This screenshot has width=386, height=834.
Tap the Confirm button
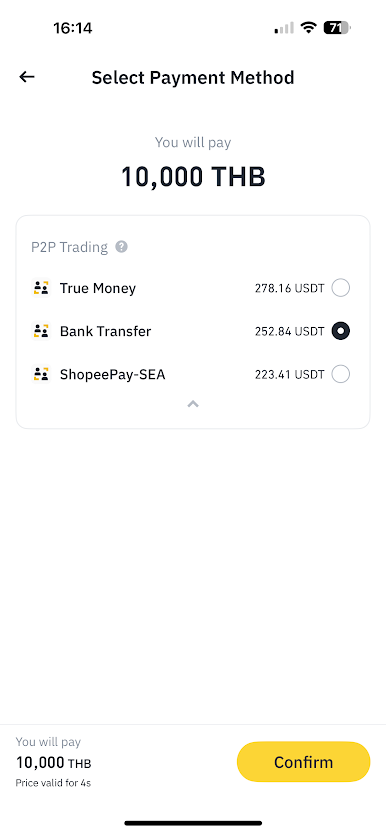pyautogui.click(x=303, y=762)
